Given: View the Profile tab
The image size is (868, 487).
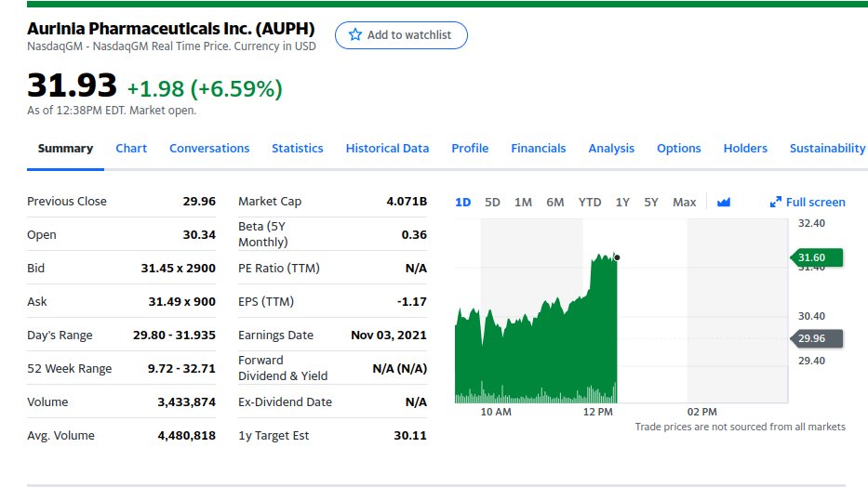Looking at the screenshot, I should pos(470,148).
